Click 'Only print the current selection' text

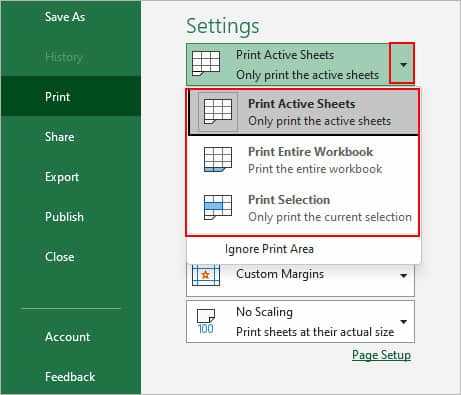tap(330, 217)
